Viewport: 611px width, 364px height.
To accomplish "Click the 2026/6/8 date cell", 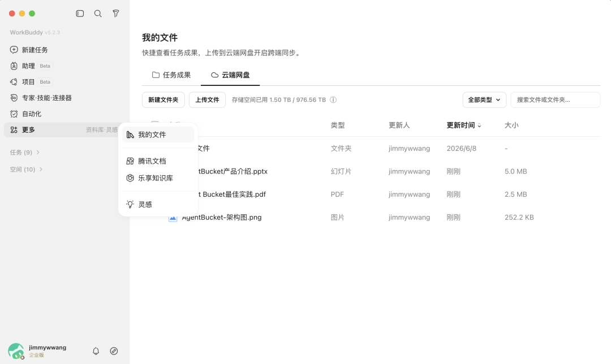I will [462, 148].
